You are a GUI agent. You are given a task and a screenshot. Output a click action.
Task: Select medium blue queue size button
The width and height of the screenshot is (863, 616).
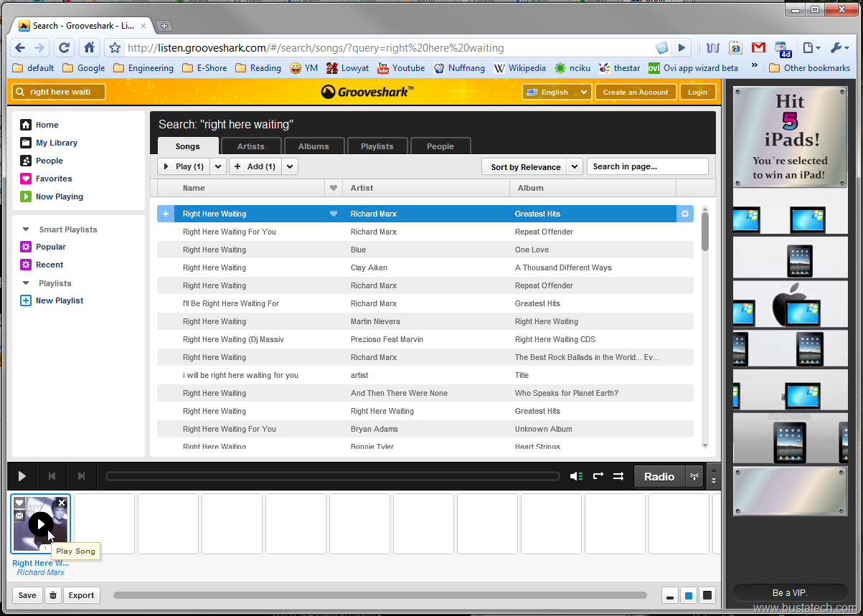coord(689,595)
